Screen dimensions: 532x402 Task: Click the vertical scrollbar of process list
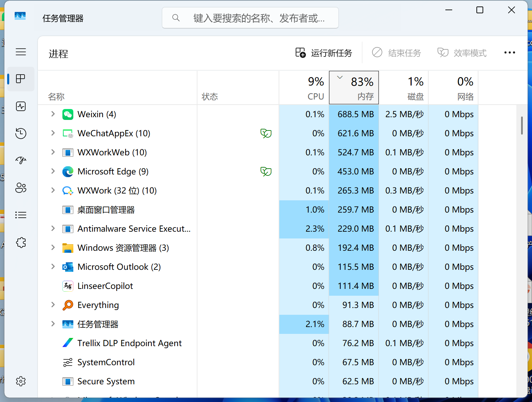point(522,126)
